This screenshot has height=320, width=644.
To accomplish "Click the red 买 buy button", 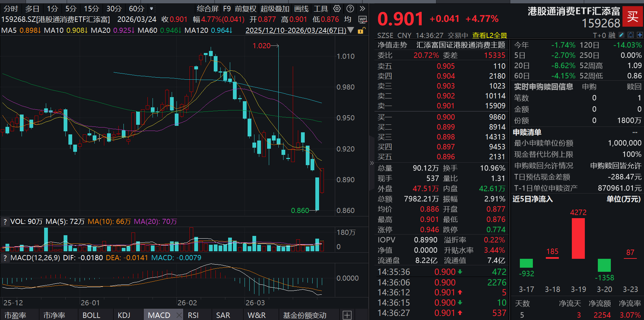I will point(632,16).
